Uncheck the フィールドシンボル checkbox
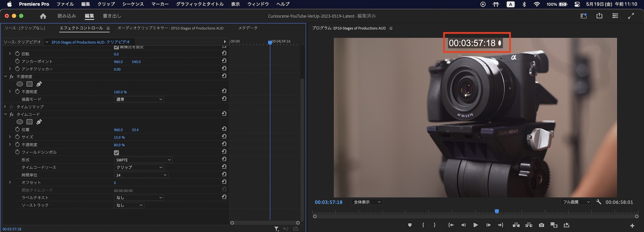Screen dimensions: 644x232 (x=117, y=153)
